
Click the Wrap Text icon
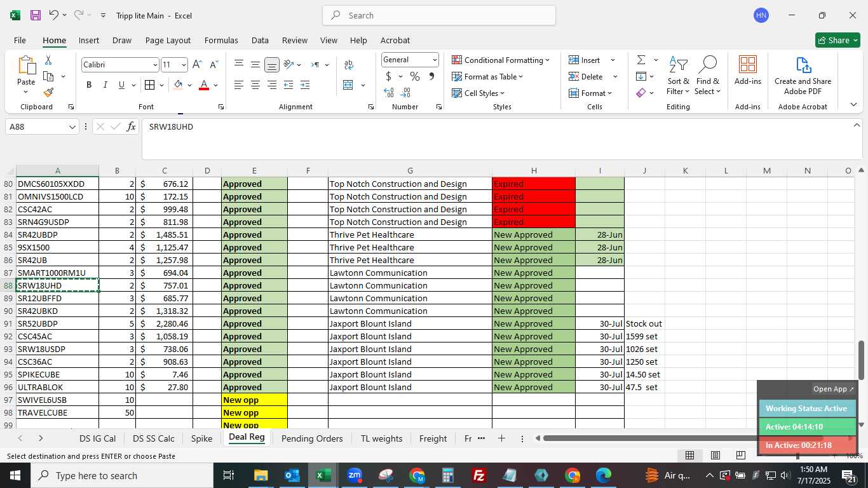[x=349, y=65]
